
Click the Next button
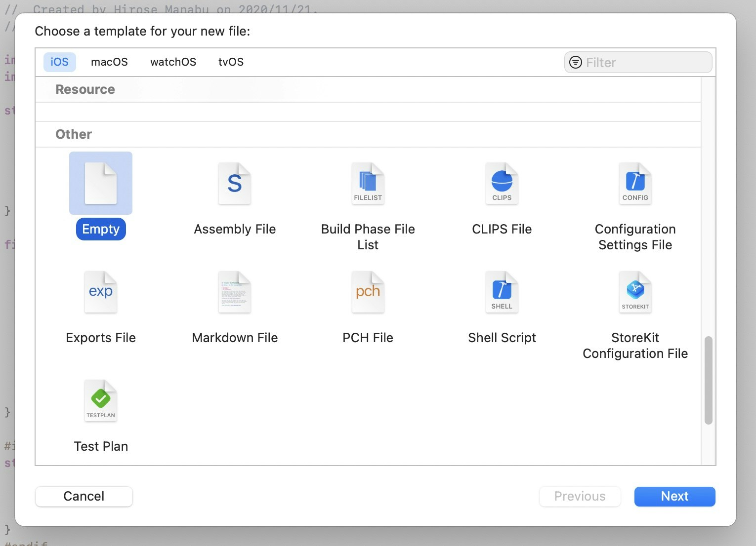(674, 496)
